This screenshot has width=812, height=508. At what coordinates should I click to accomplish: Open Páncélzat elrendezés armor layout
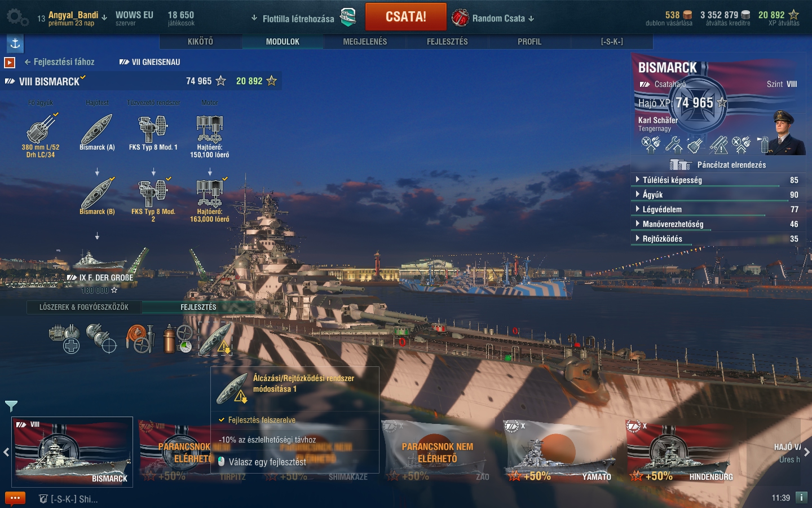tap(718, 165)
